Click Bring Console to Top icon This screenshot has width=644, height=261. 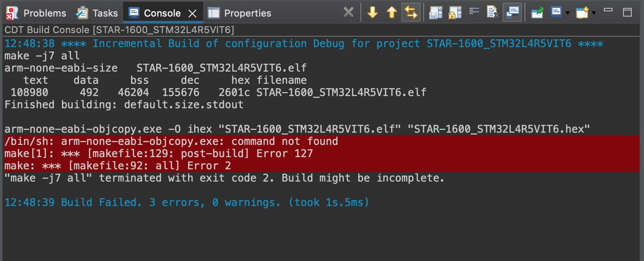point(513,12)
